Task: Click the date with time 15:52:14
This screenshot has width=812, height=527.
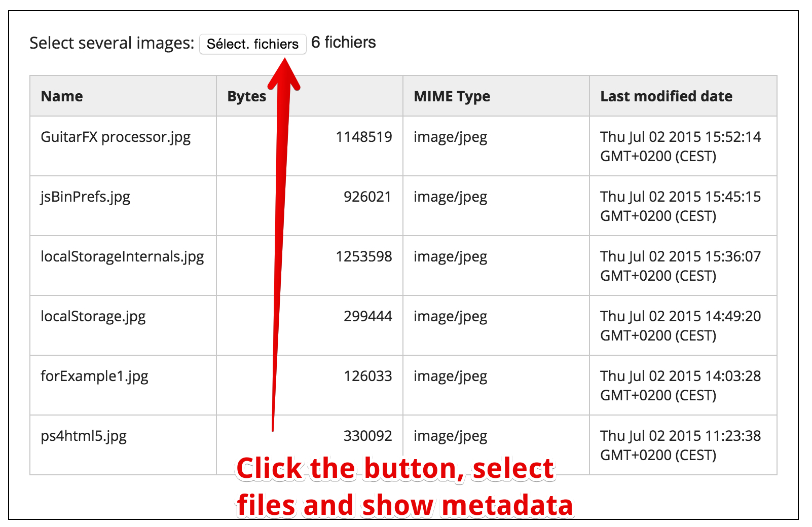Action: (680, 146)
